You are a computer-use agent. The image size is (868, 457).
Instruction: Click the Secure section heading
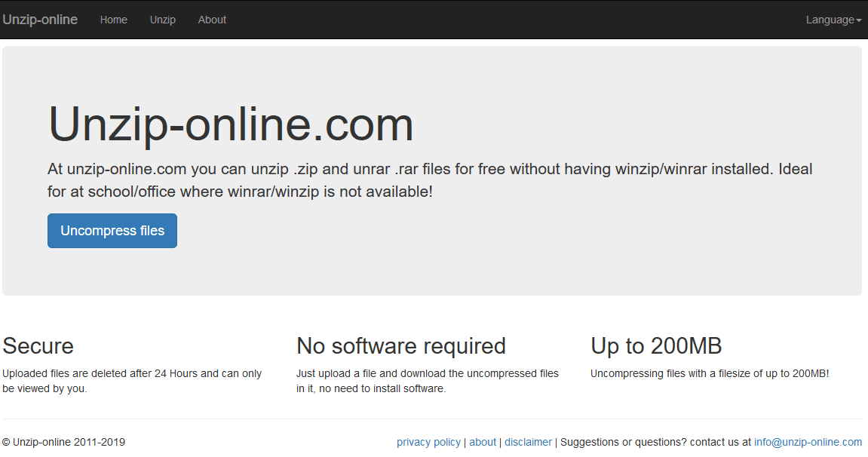(38, 345)
